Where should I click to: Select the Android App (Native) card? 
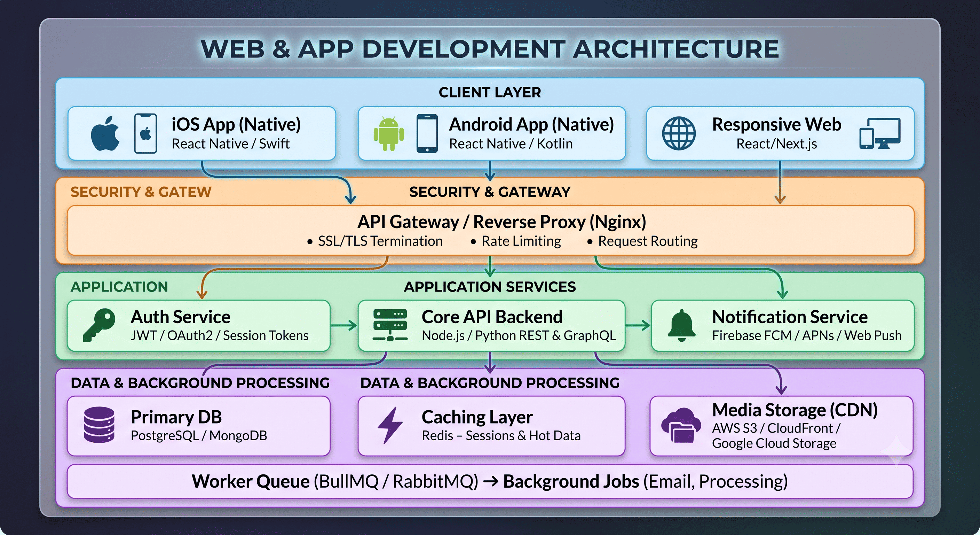coord(491,133)
